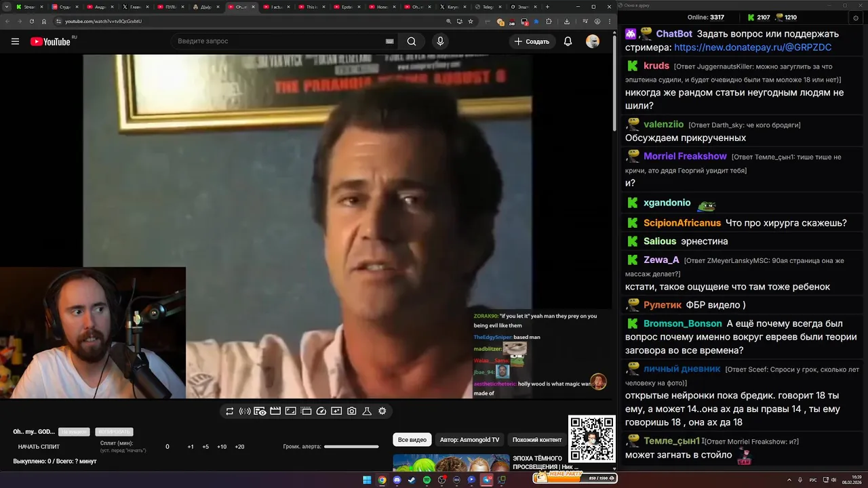Switch to the Telegram browser tab

(x=488, y=7)
